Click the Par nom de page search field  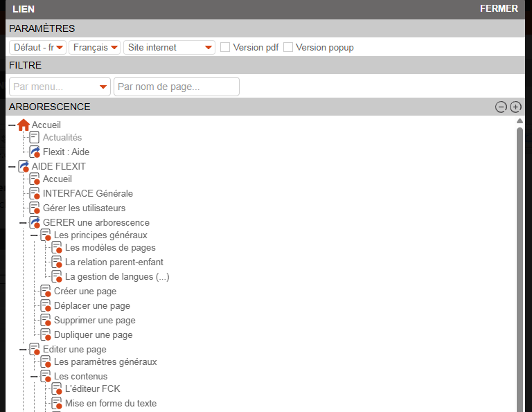(176, 87)
